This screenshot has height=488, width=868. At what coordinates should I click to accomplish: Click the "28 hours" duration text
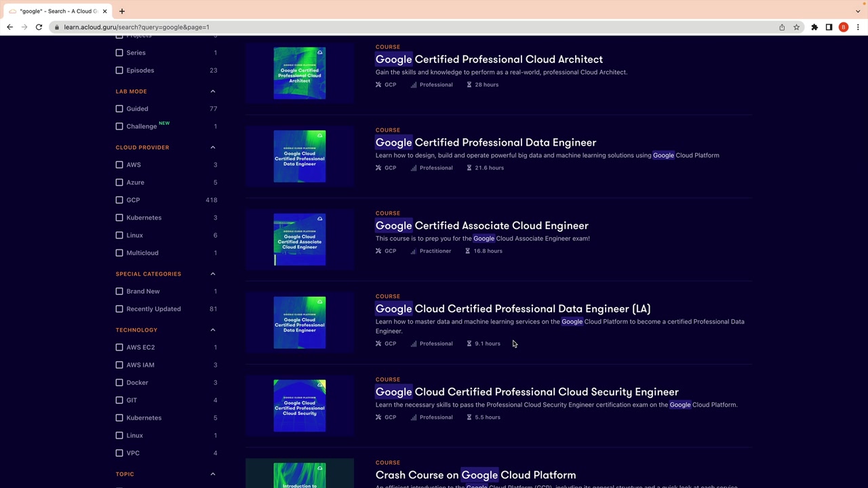(x=486, y=85)
